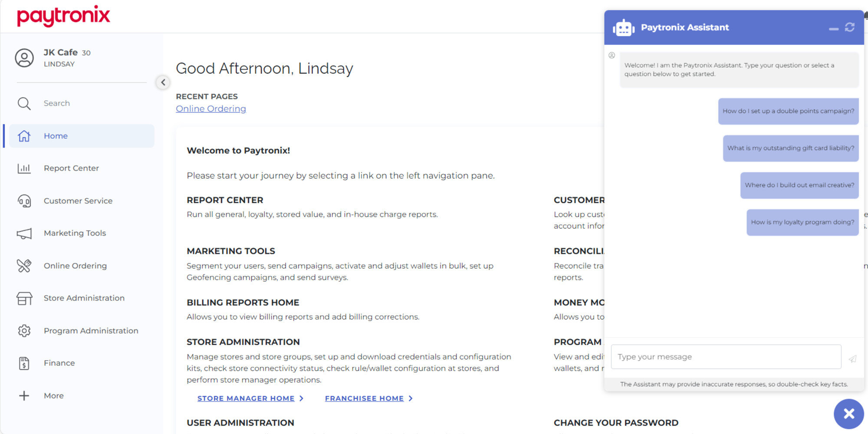Screen dimensions: 868x434
Task: Click the Assistant inaccurate responses disclaimer
Action: [734, 384]
